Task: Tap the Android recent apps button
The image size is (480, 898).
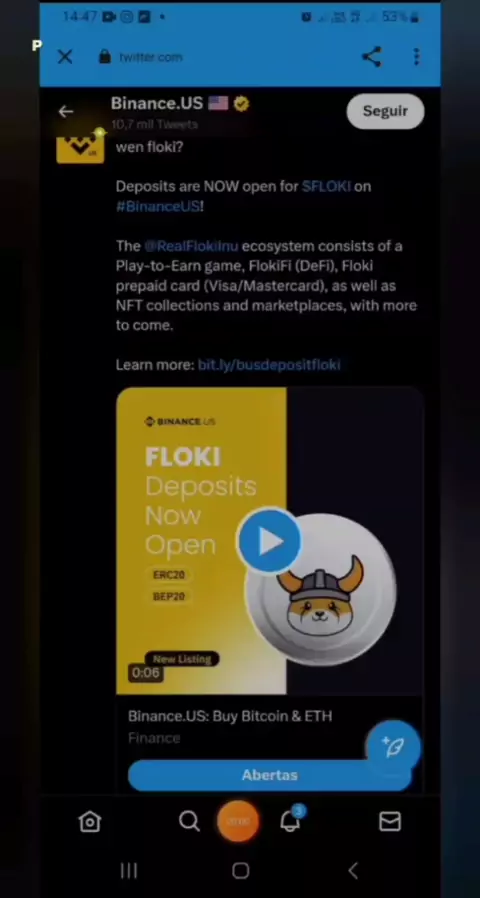Action: click(129, 871)
